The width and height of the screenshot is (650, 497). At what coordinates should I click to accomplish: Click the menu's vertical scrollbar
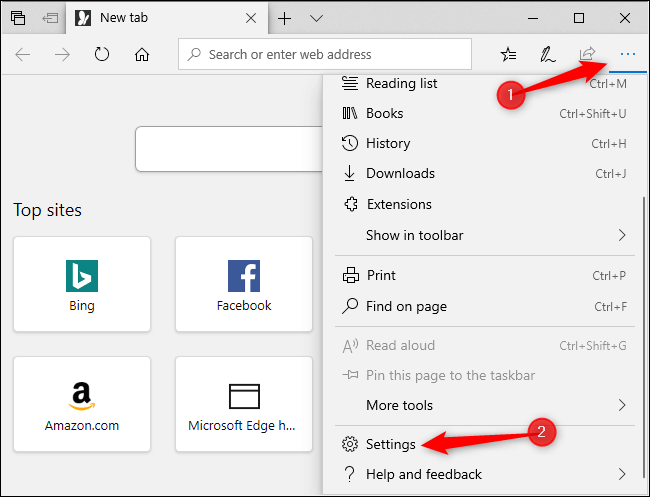[643, 336]
